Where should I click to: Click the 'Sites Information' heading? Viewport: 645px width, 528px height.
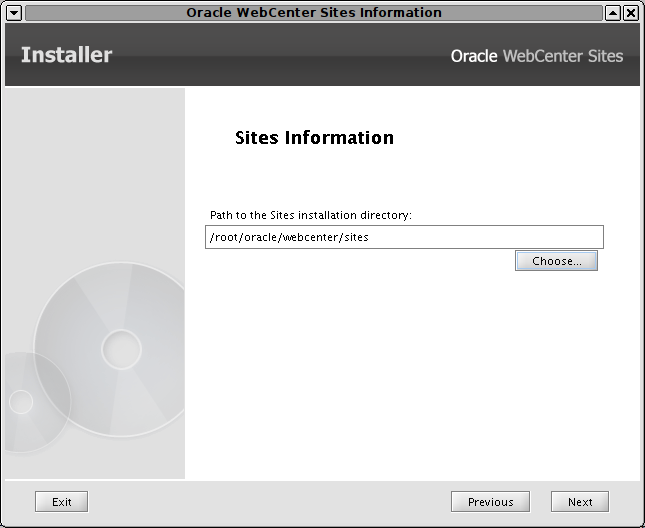click(314, 137)
